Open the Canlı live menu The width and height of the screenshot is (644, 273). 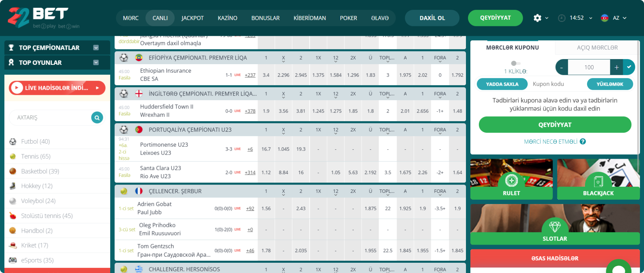pos(160,18)
